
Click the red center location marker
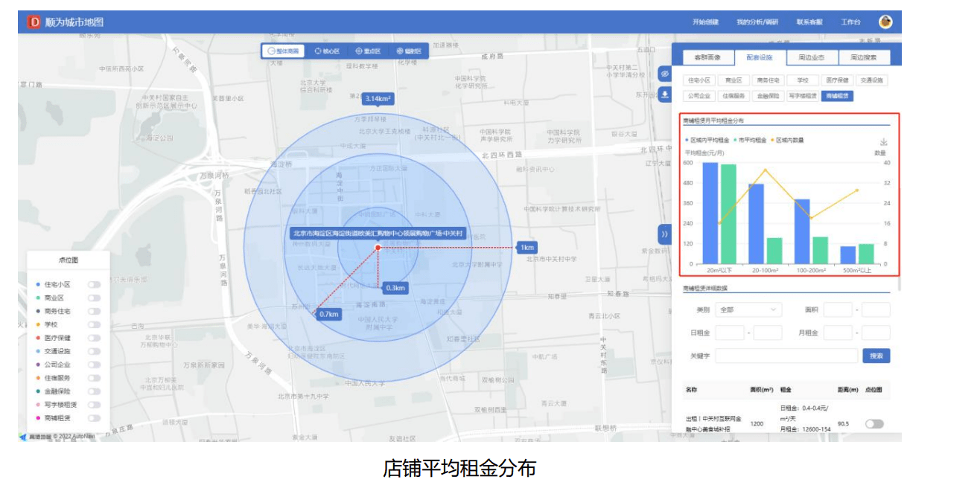click(x=378, y=247)
